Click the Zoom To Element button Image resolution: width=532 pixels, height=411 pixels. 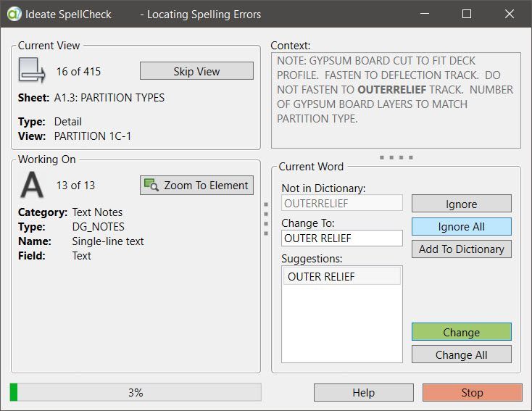pos(197,186)
